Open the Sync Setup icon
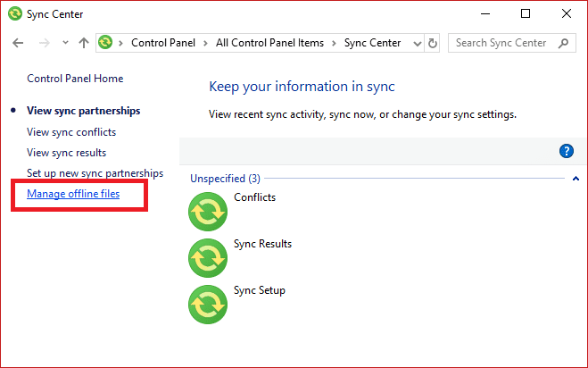Viewport: 588px width, 368px height. point(208,305)
